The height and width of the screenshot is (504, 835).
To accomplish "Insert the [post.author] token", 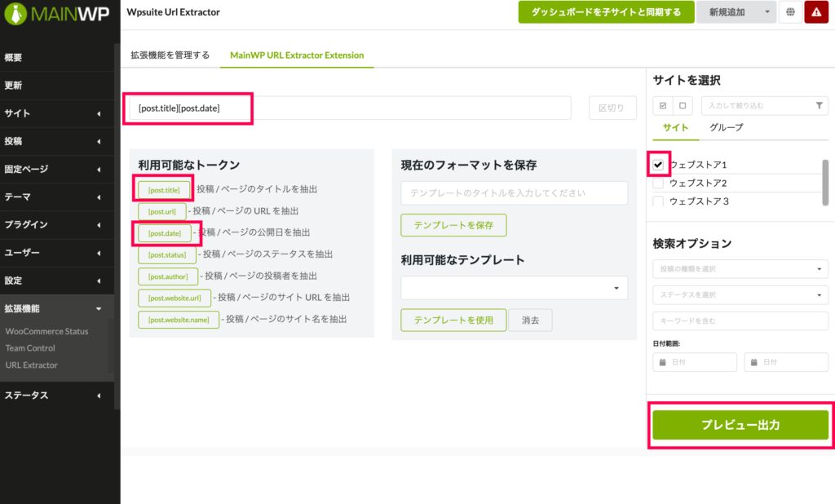I will (168, 276).
